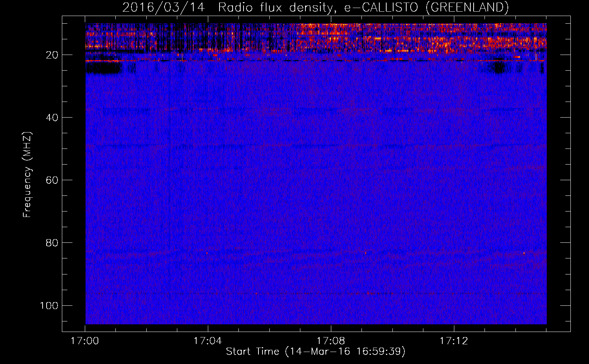This screenshot has width=589, height=364.
Task: Click the 17:08 time tick label
Action: pyautogui.click(x=331, y=341)
